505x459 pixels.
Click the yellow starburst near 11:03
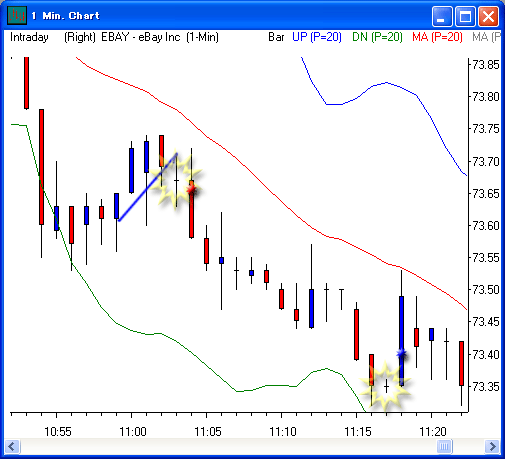tap(175, 180)
